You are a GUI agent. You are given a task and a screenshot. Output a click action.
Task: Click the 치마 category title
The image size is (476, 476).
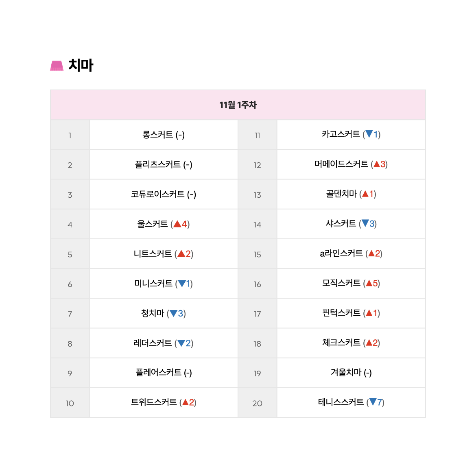[81, 65]
